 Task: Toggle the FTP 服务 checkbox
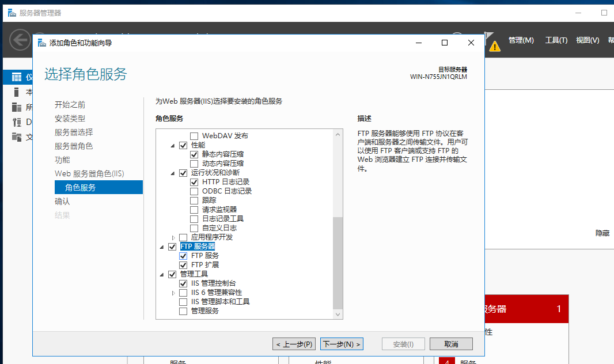point(183,256)
